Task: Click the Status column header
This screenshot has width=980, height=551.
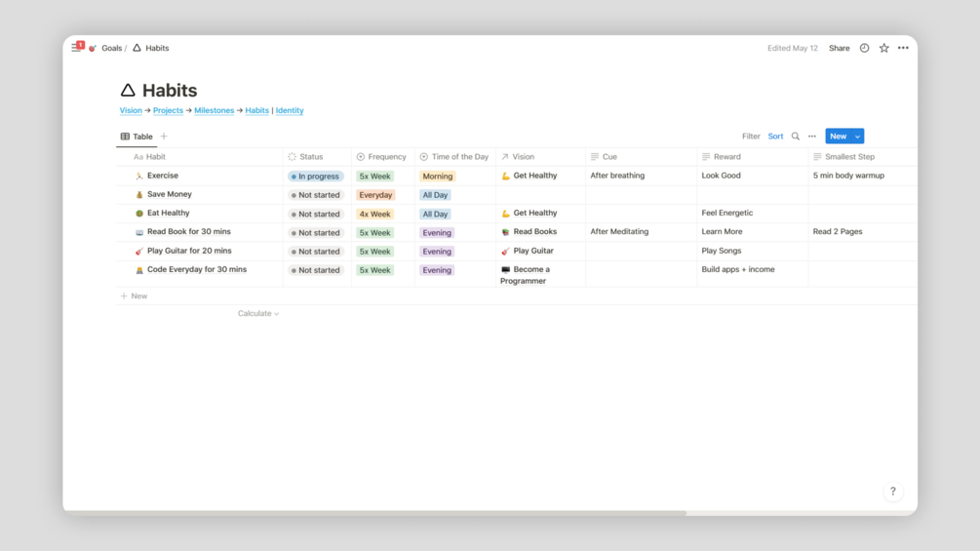Action: [x=318, y=157]
